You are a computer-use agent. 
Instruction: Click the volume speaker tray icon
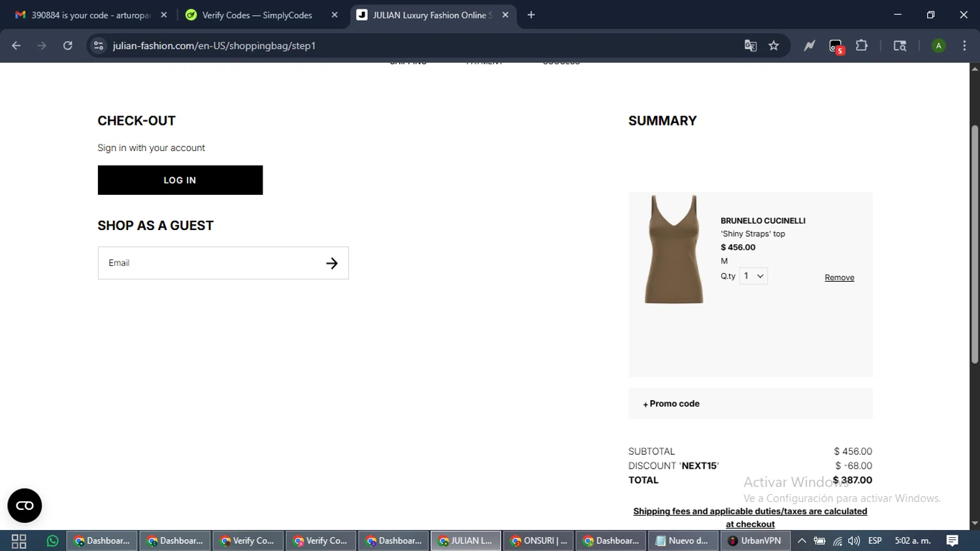(x=854, y=541)
